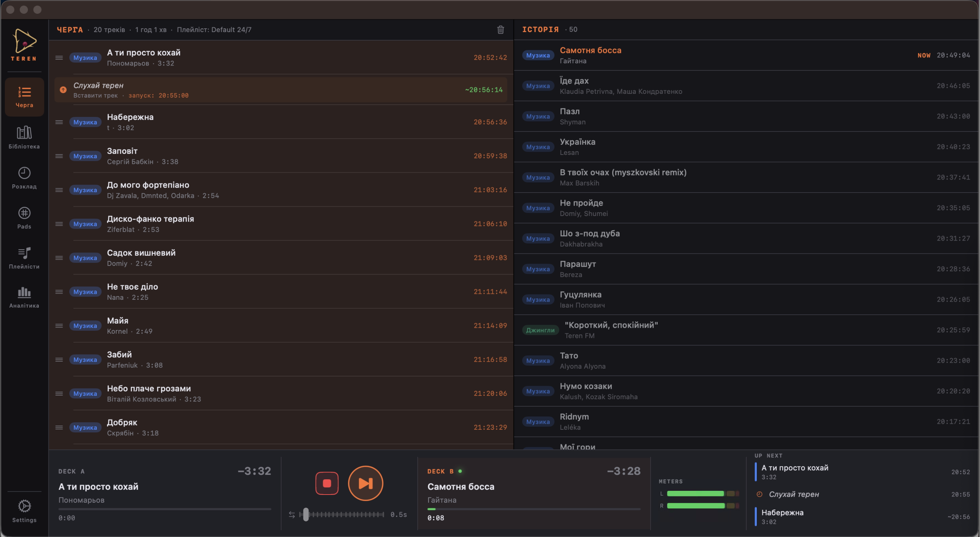Screen dimensions: 980x537
Task: Switch to the Плейлісти section
Action: 24,257
